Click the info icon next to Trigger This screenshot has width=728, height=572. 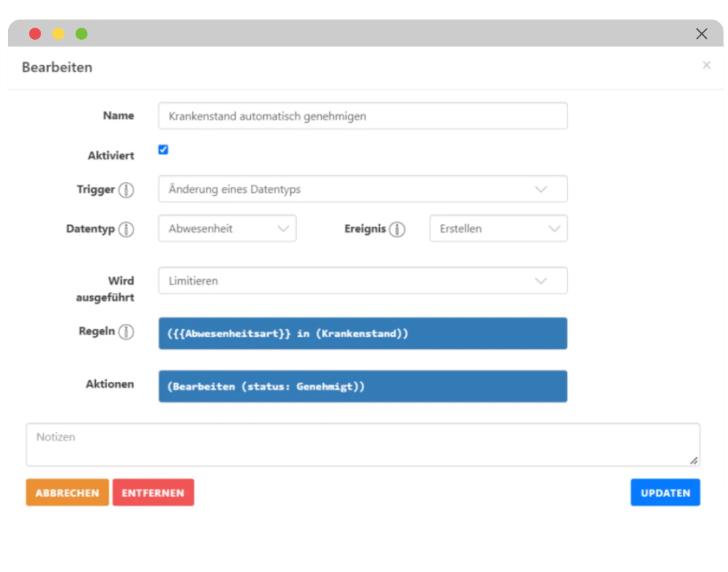point(126,190)
